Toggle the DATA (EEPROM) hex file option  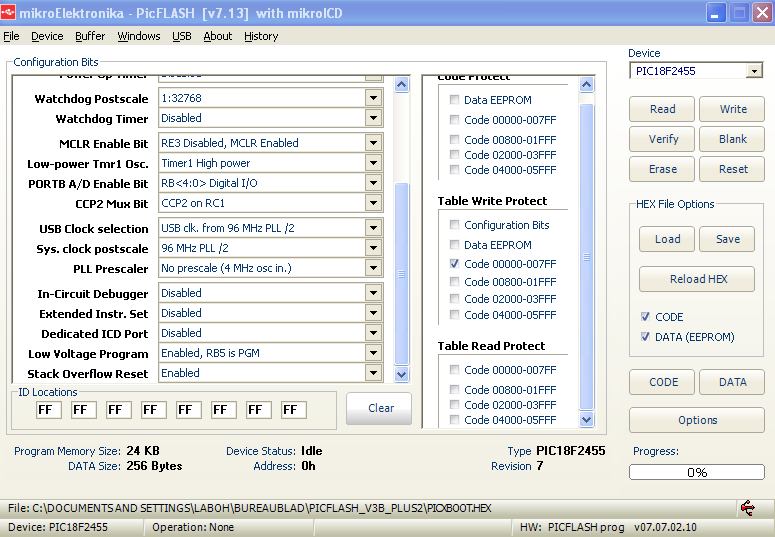(646, 337)
